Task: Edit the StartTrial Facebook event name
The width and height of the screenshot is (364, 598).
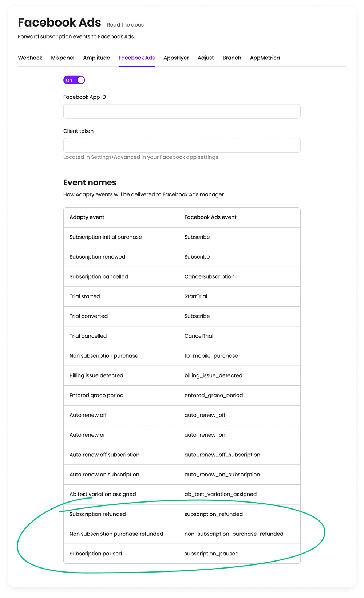Action: click(196, 296)
